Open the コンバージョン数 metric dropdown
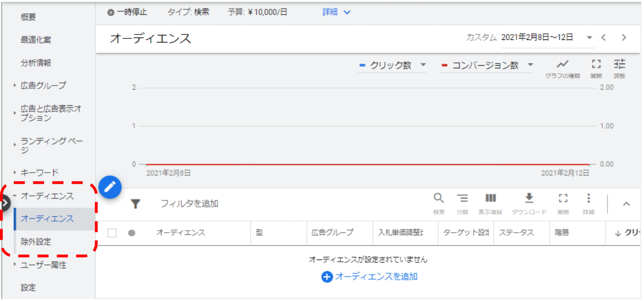The image size is (644, 301). [x=487, y=65]
